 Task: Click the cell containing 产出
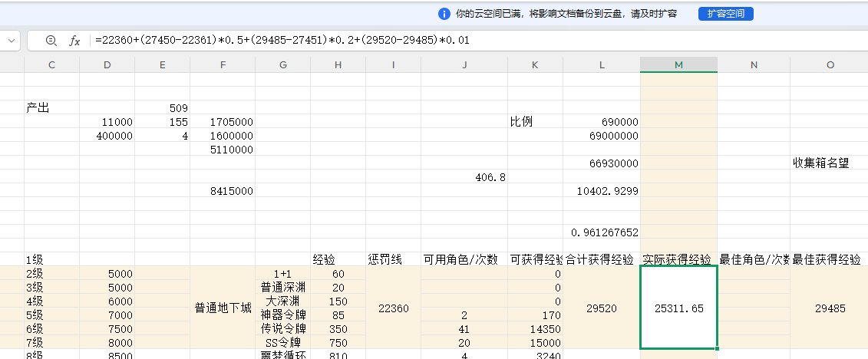tap(40, 108)
